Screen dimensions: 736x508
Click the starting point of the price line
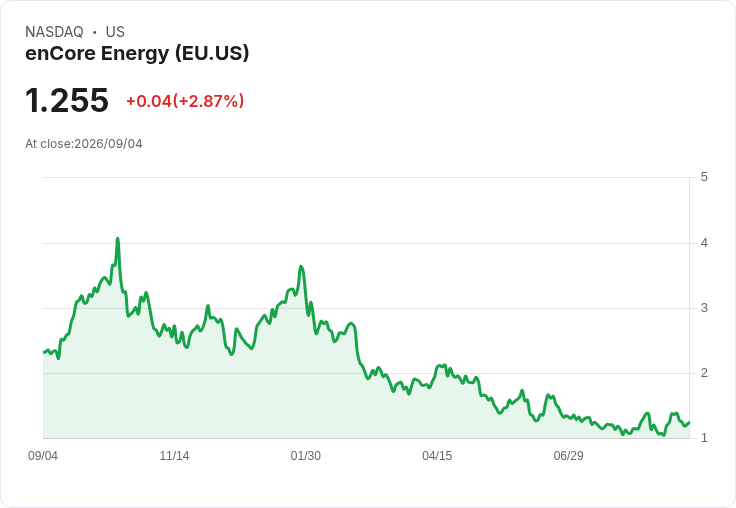click(x=44, y=352)
